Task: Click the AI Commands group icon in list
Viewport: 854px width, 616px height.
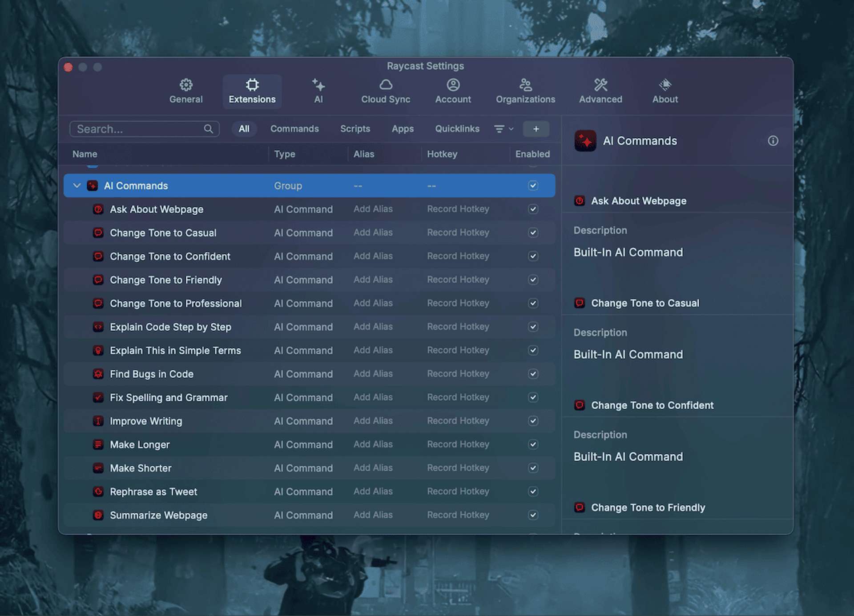Action: point(92,185)
